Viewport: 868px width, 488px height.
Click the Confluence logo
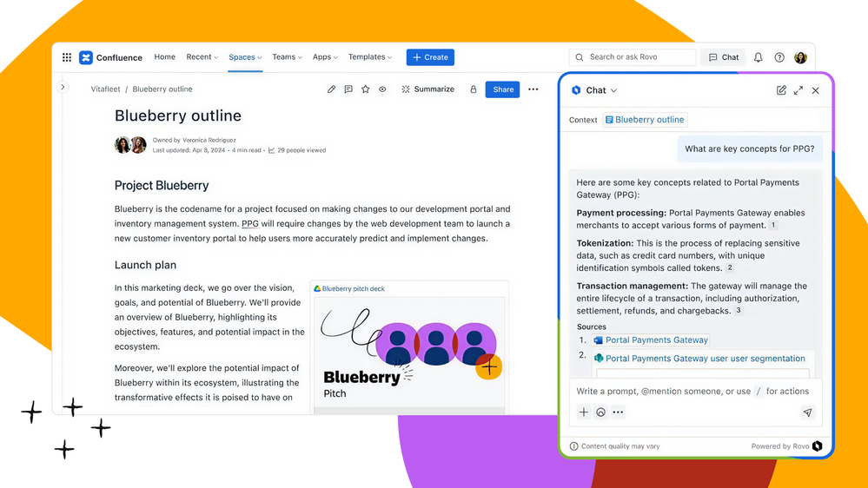[x=110, y=57]
